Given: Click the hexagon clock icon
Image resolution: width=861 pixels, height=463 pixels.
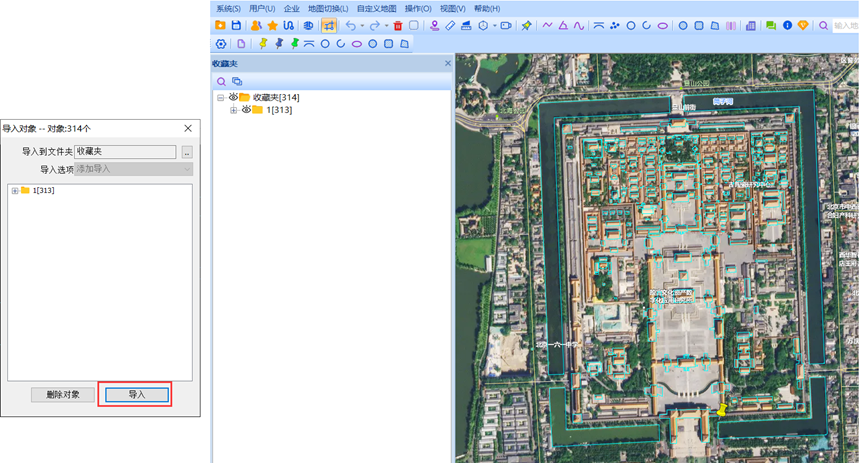Looking at the screenshot, I should coord(483,25).
